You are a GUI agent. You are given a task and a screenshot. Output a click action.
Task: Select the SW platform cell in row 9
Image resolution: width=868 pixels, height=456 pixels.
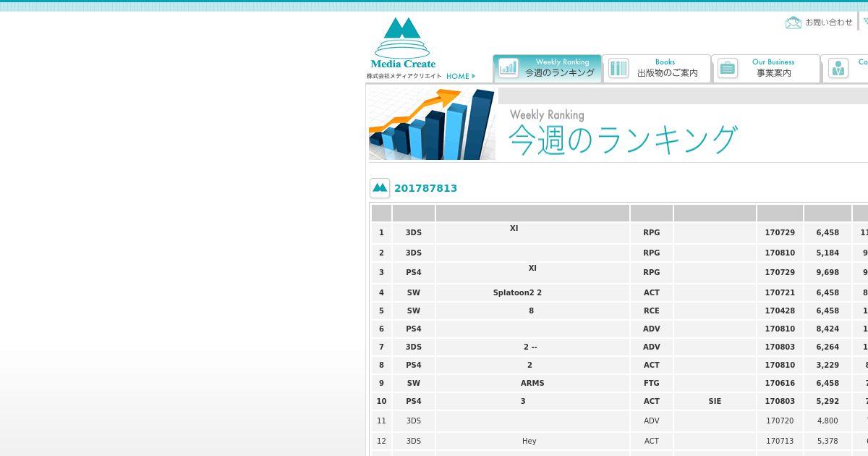(413, 383)
